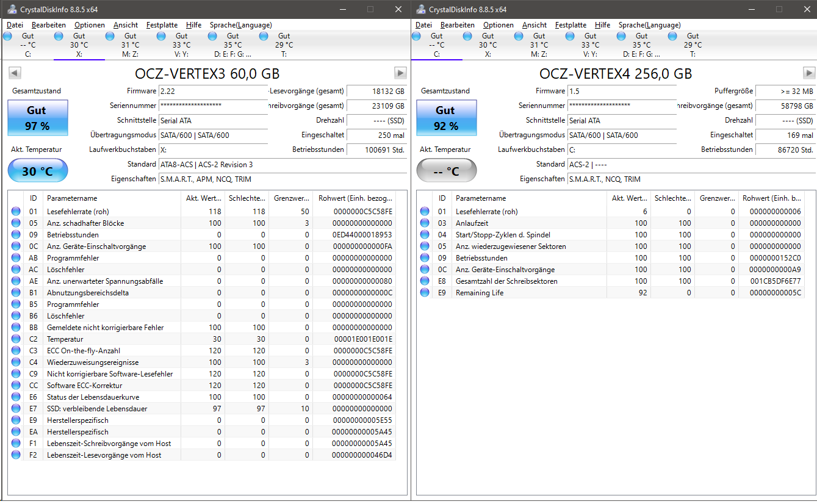
Task: Select drive V: Y: tab in right window
Action: coord(591,45)
